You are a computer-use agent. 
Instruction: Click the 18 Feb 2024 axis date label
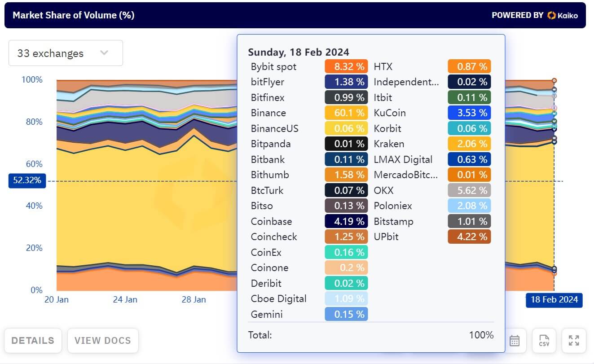pos(554,300)
